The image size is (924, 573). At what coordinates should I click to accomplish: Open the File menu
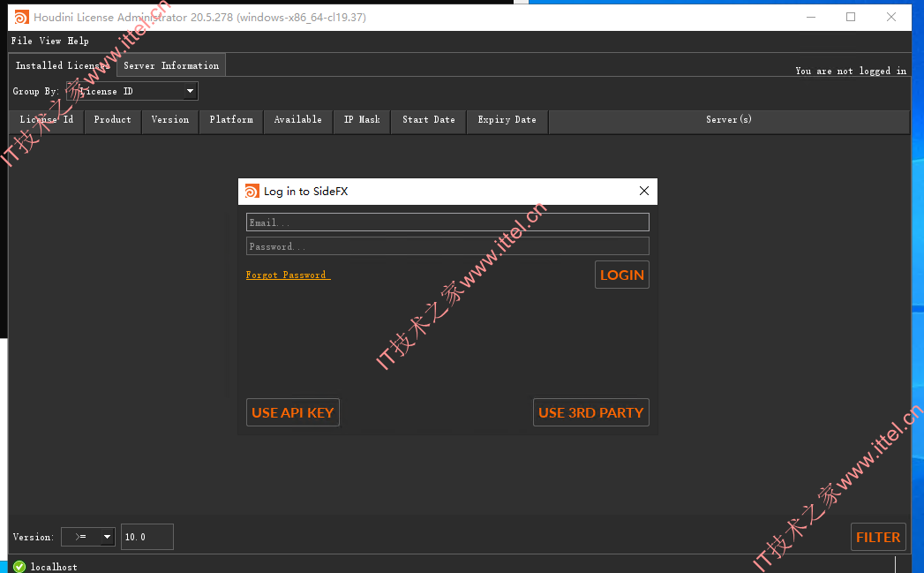(22, 41)
